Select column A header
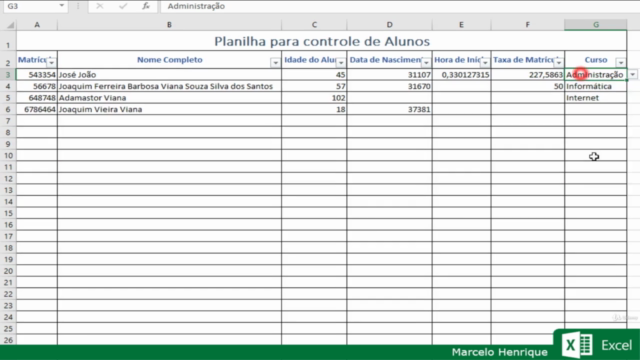The image size is (640, 360). click(x=37, y=25)
